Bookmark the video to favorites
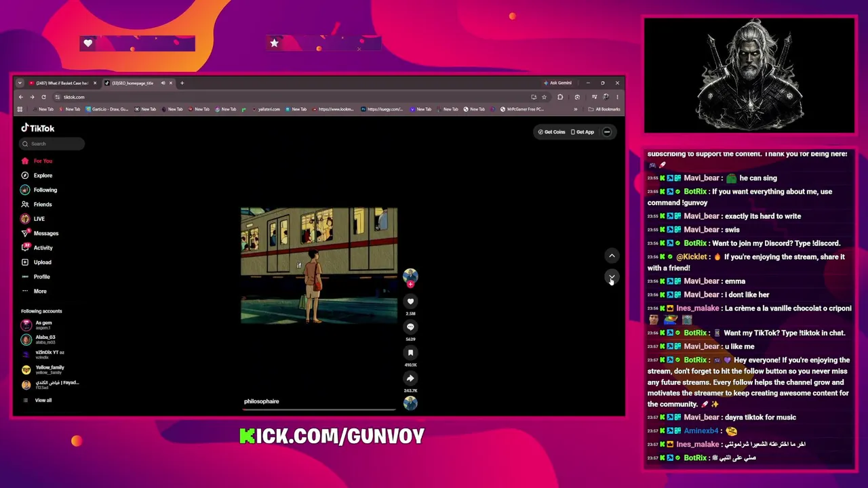868x488 pixels. (410, 353)
